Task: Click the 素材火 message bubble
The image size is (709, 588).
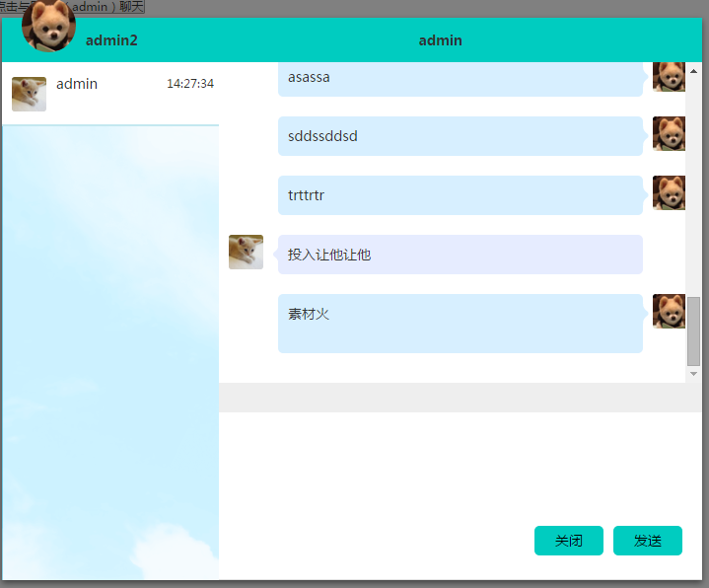Action: tap(460, 323)
